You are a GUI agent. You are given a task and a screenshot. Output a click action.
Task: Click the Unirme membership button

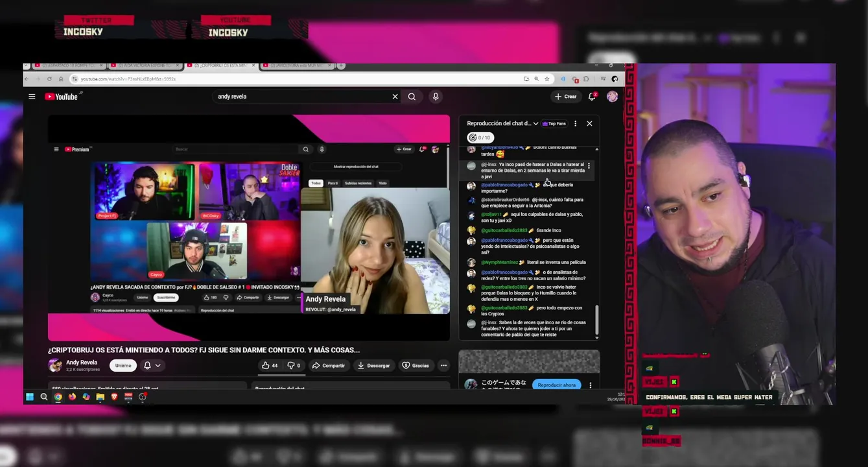[x=123, y=366]
